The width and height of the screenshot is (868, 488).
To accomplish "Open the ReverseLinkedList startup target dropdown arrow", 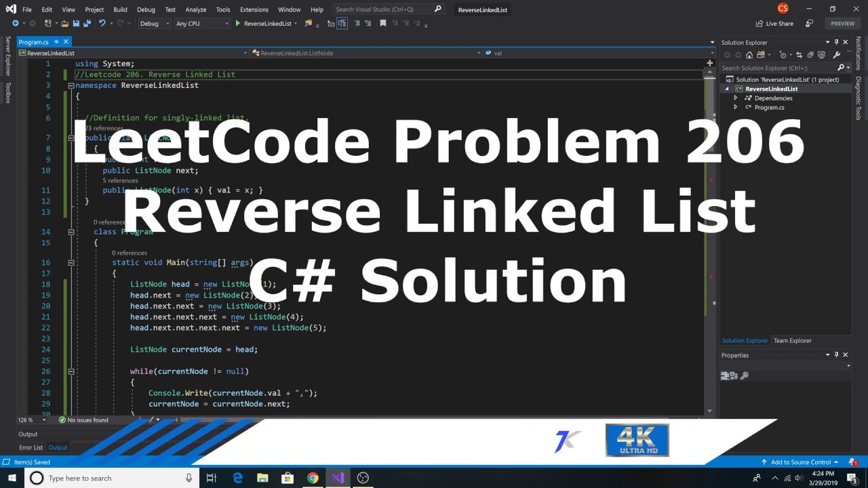I will (x=296, y=23).
